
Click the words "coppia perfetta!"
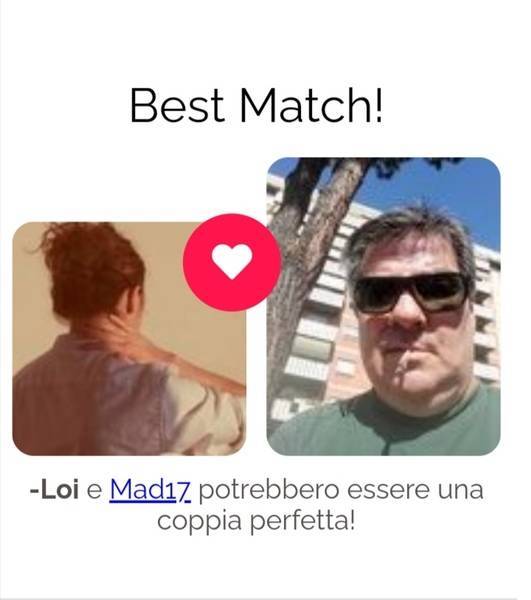tap(256, 521)
